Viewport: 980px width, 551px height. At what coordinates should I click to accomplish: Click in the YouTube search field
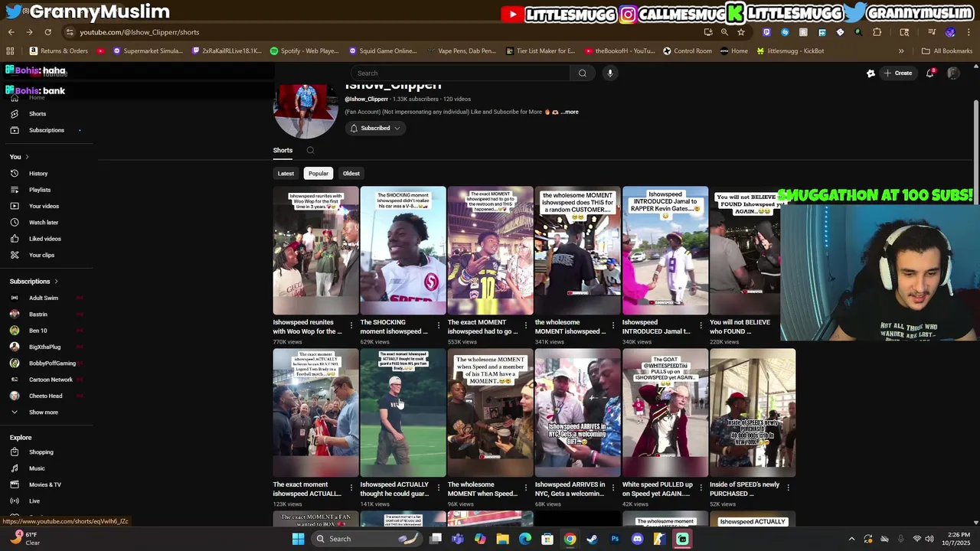[459, 73]
